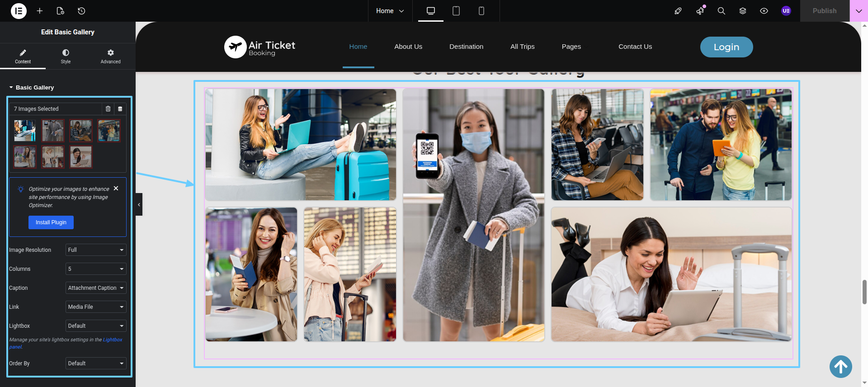The image size is (868, 387).
Task: Click the Install Plugin button
Action: point(51,222)
